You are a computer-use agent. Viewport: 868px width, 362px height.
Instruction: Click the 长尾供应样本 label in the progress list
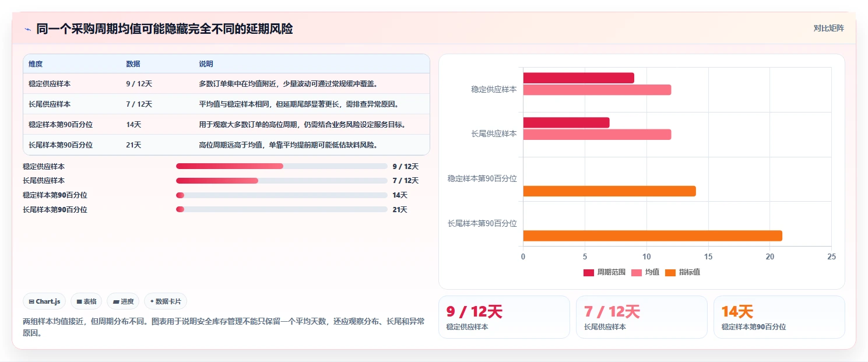tap(44, 181)
